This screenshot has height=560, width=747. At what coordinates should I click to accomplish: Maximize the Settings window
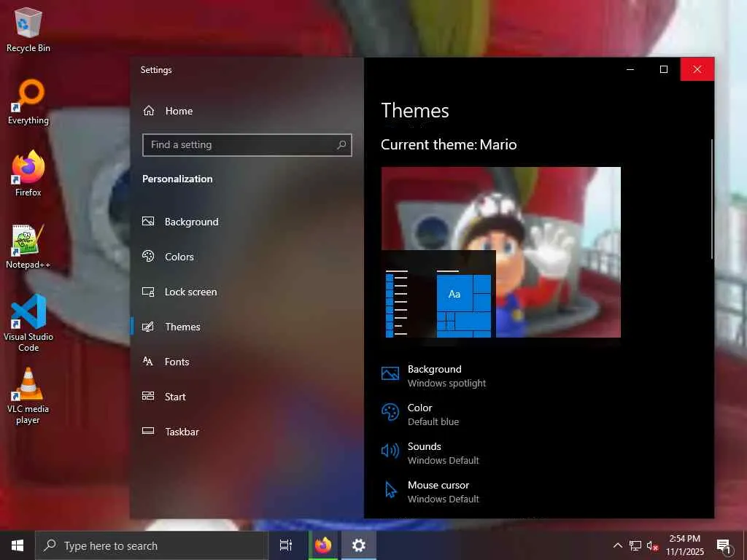point(663,69)
